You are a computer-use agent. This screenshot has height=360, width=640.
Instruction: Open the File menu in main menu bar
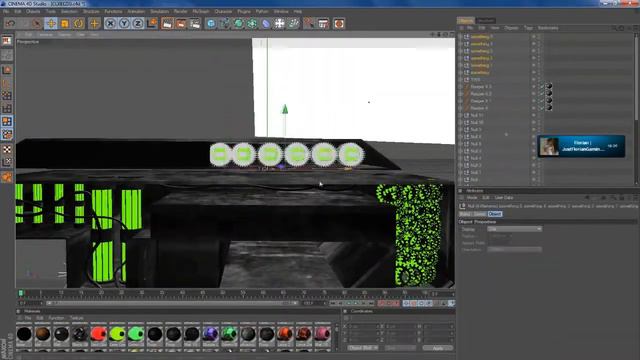pyautogui.click(x=6, y=11)
